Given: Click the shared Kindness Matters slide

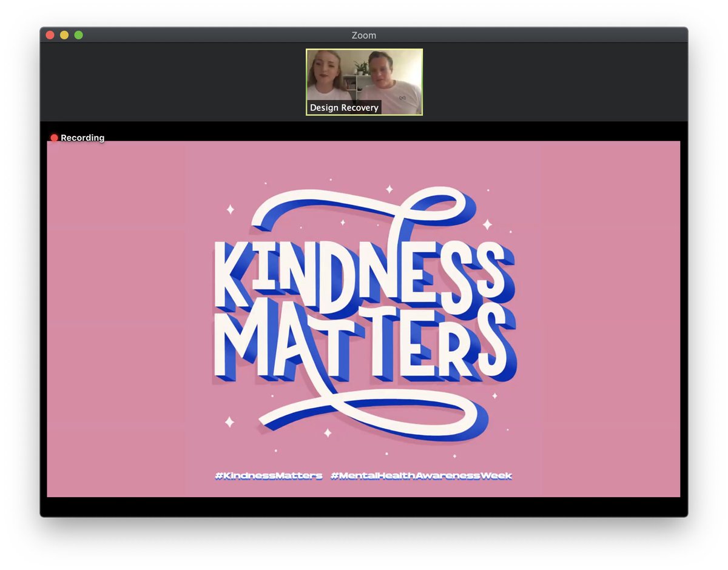Looking at the screenshot, I should [363, 319].
